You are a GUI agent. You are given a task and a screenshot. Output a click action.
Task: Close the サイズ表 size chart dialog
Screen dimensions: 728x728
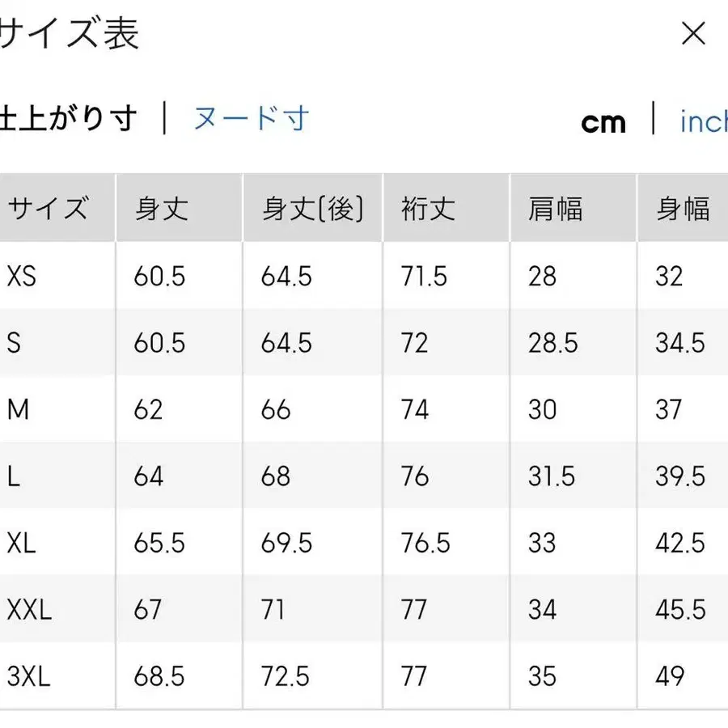click(x=694, y=34)
